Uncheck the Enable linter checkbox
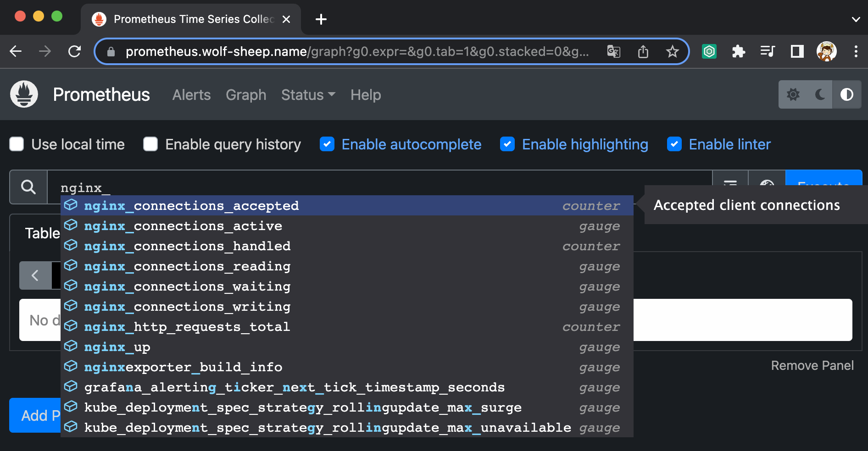 pyautogui.click(x=674, y=144)
